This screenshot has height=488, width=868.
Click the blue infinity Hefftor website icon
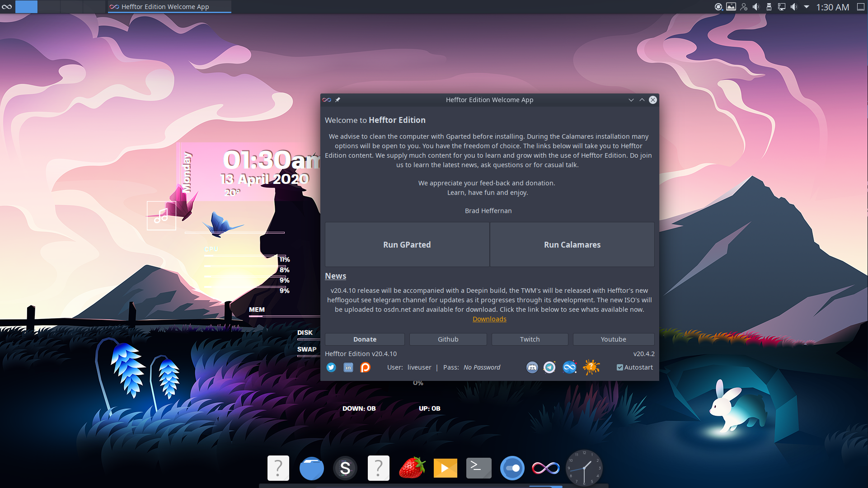(570, 367)
